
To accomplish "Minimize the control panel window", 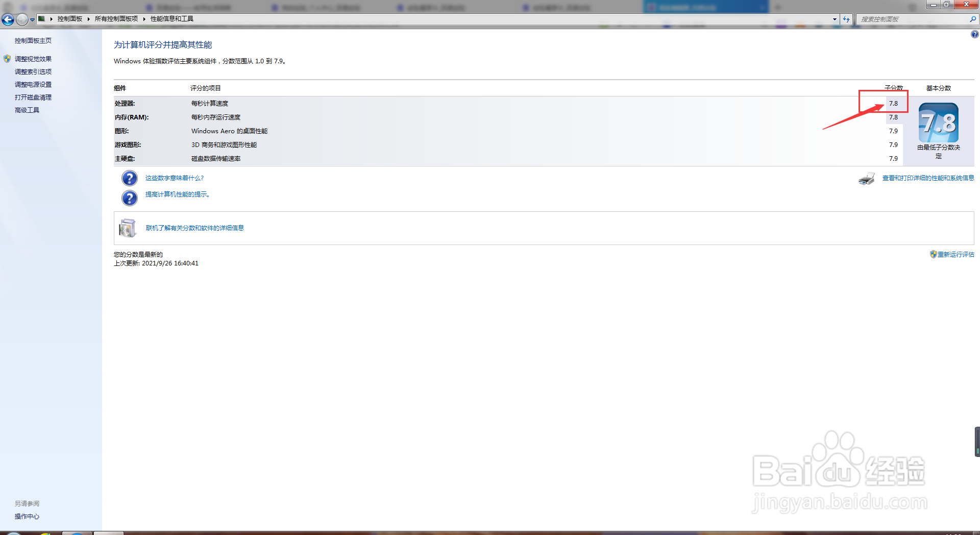I will tap(934, 5).
